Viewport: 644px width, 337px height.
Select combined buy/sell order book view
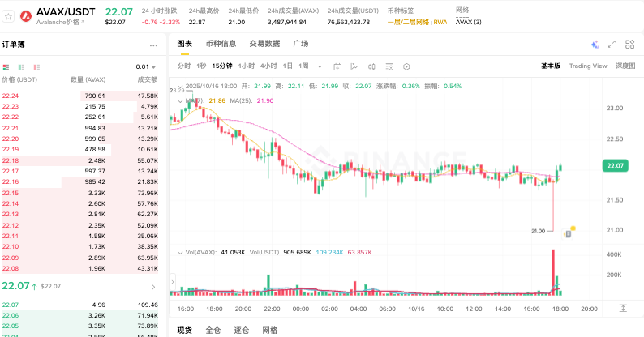click(x=6, y=67)
